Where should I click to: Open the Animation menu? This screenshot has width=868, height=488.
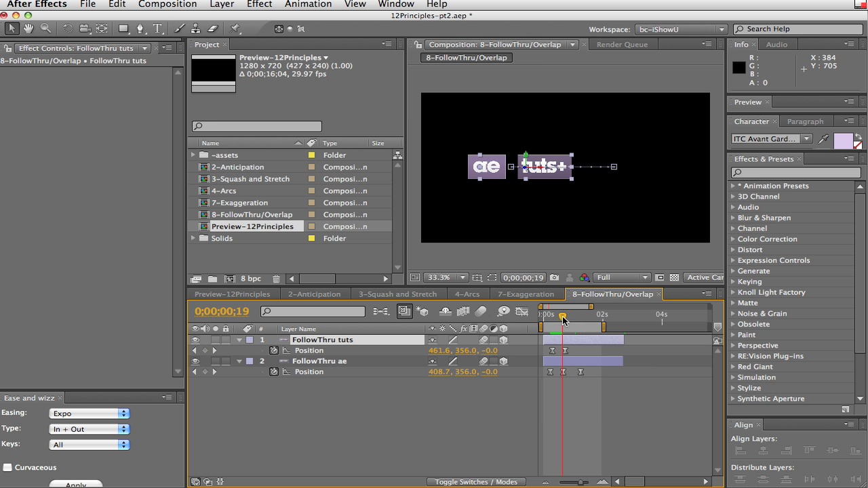308,5
